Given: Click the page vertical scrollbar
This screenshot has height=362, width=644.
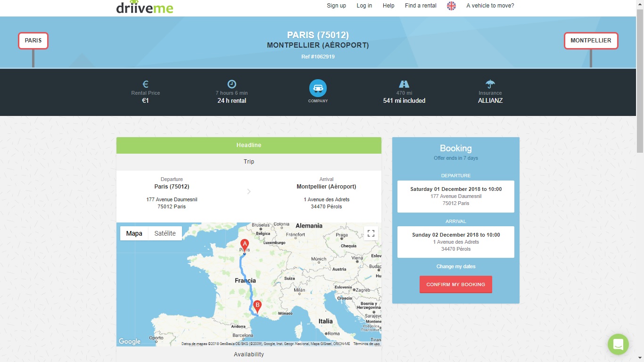Looking at the screenshot, I should click(x=640, y=181).
